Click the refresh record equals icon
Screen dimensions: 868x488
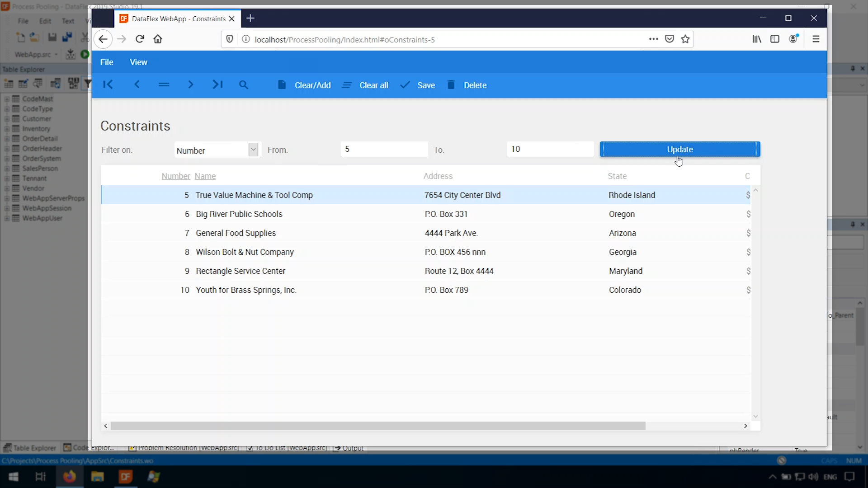click(164, 84)
